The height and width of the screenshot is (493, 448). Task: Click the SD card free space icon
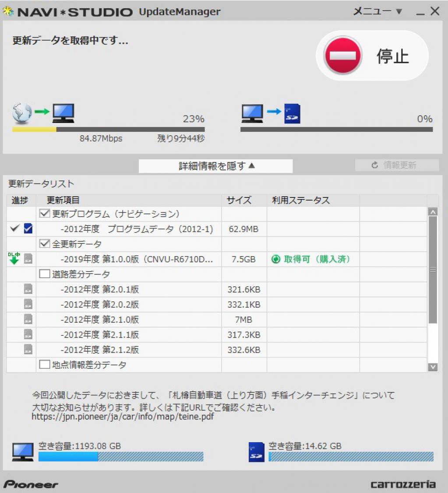257,452
